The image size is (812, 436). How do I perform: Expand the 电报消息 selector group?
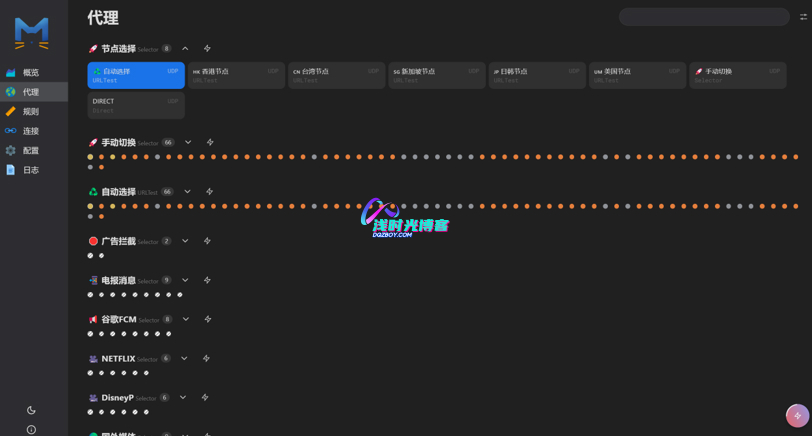coord(185,280)
